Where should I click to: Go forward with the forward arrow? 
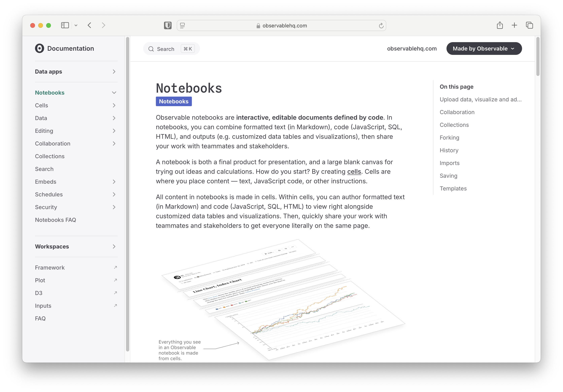click(x=104, y=25)
